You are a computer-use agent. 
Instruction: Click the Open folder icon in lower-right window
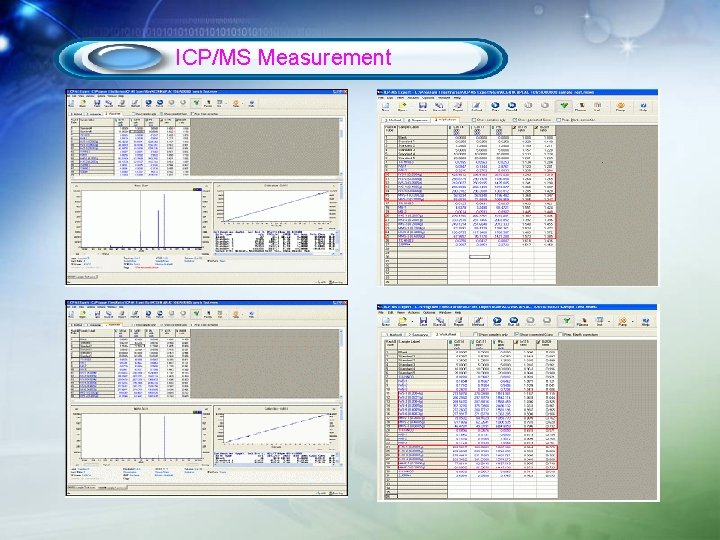tap(403, 321)
